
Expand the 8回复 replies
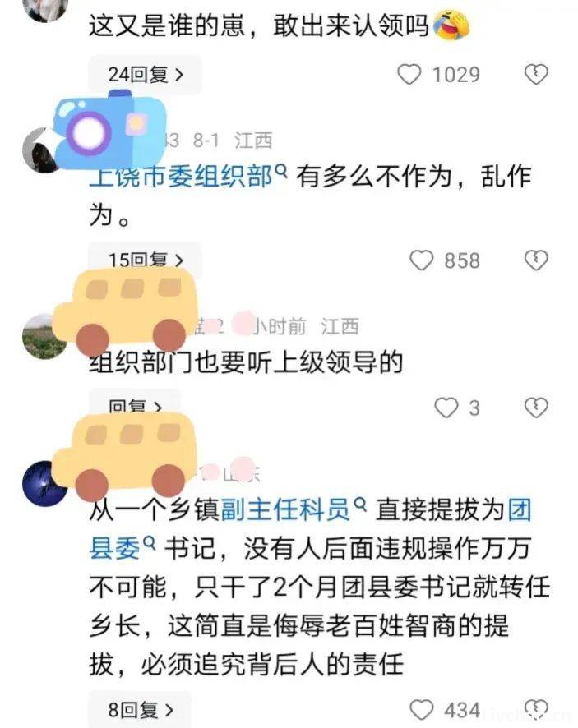[141, 710]
